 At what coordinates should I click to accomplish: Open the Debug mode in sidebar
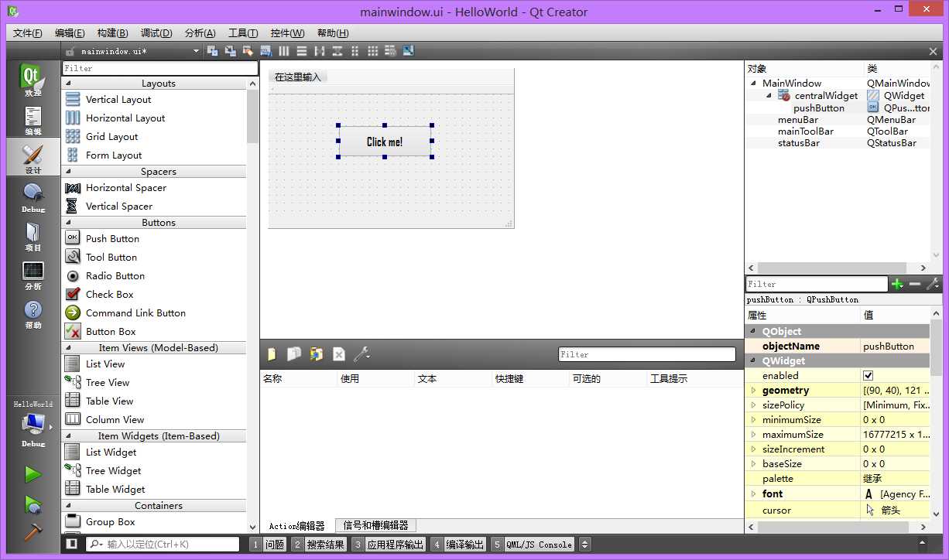tap(33, 197)
